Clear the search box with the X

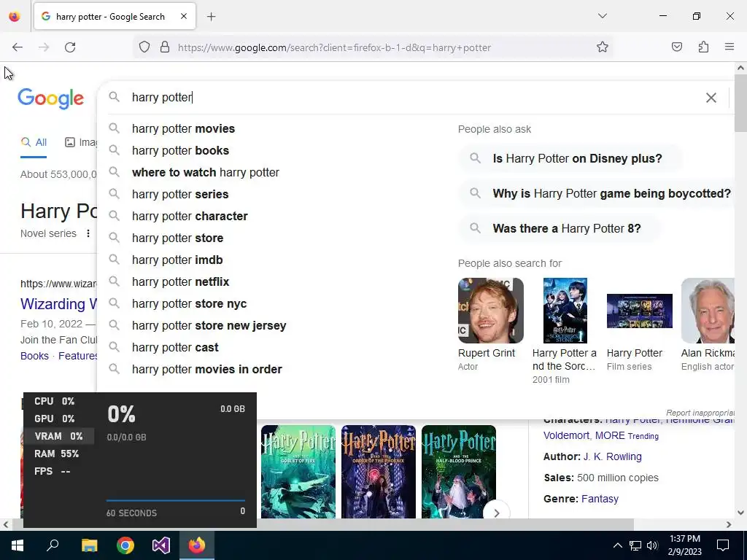tap(711, 98)
